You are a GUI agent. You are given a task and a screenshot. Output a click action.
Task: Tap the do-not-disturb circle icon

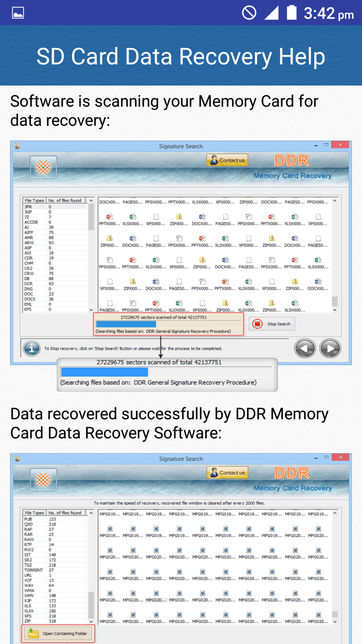(249, 13)
